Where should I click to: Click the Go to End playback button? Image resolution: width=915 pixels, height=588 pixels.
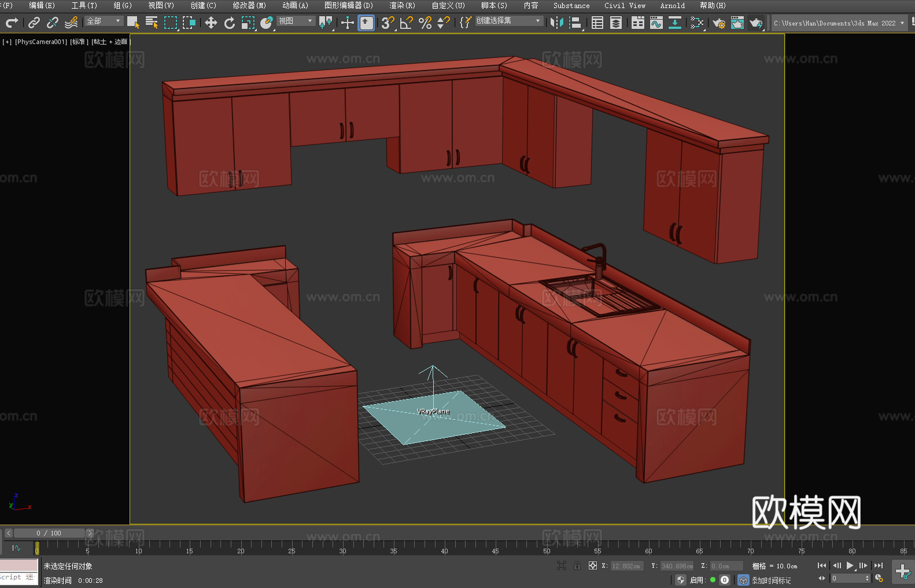[x=879, y=565]
